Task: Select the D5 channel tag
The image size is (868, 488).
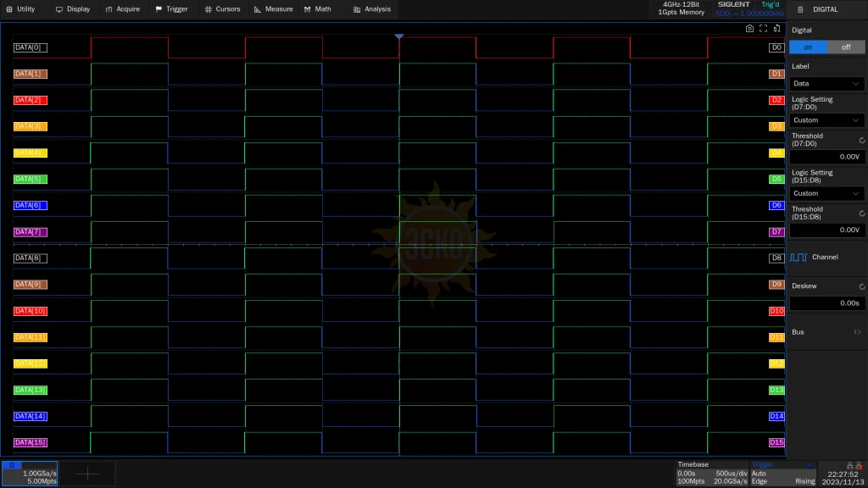Action: 776,180
